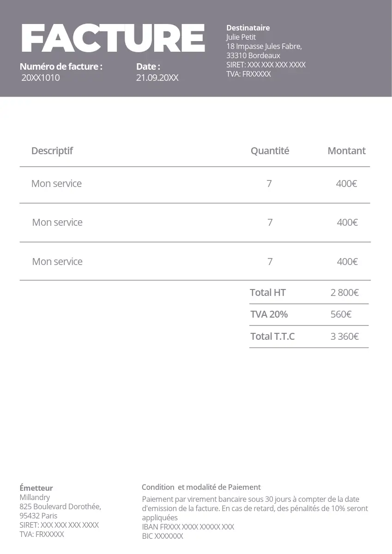Select the Total HT label
The width and height of the screenshot is (392, 554).
pos(268,292)
